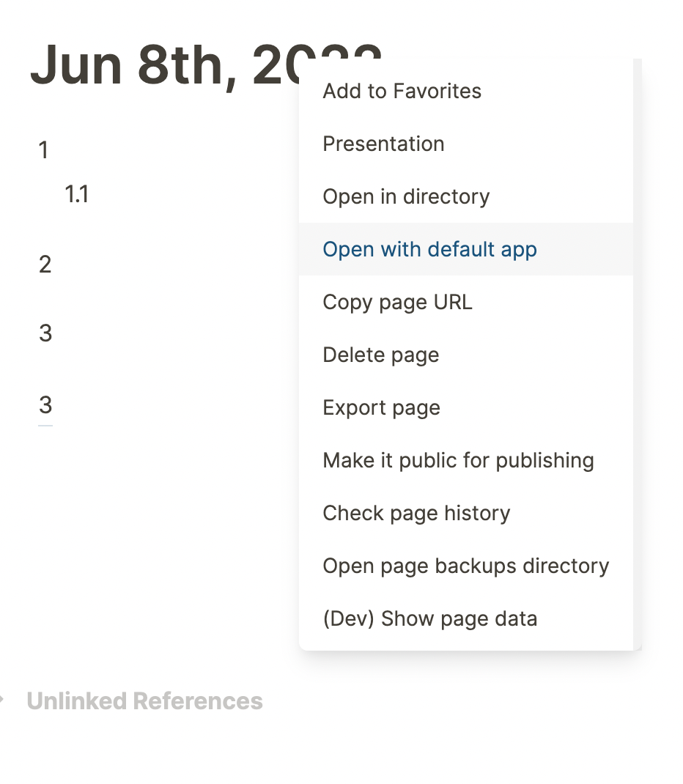Choose 'Presentation' mode from the context menu
This screenshot has width=683, height=784.
point(383,144)
